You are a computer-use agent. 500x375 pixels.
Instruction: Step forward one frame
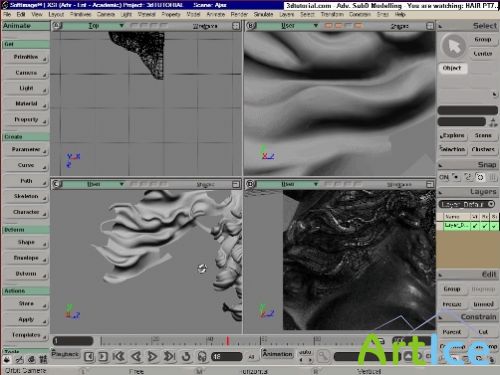coord(103,357)
